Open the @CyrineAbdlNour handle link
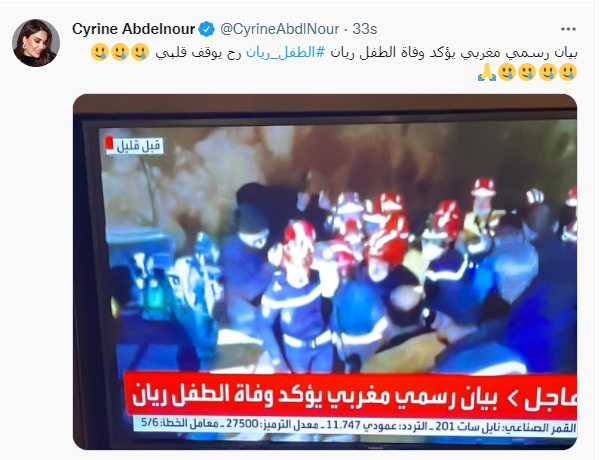Image resolution: width=603 pixels, height=460 pixels. click(279, 29)
